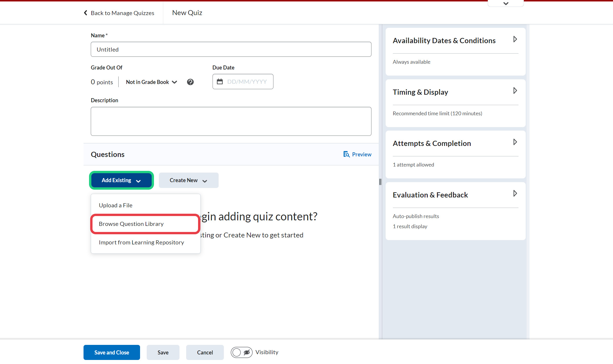
Task: Open the top navbar collapse chevron
Action: [506, 3]
